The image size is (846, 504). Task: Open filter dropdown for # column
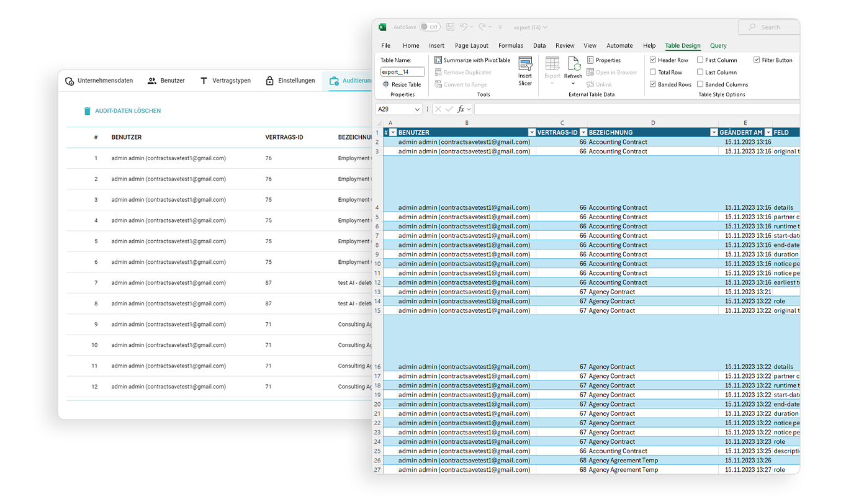coord(392,132)
